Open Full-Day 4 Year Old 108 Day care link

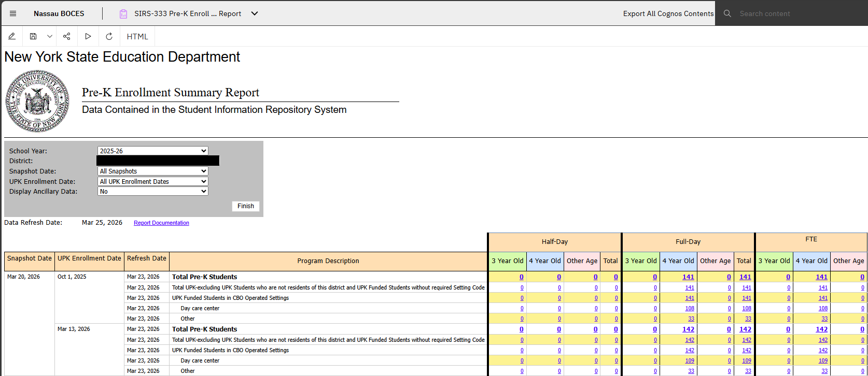pyautogui.click(x=690, y=308)
